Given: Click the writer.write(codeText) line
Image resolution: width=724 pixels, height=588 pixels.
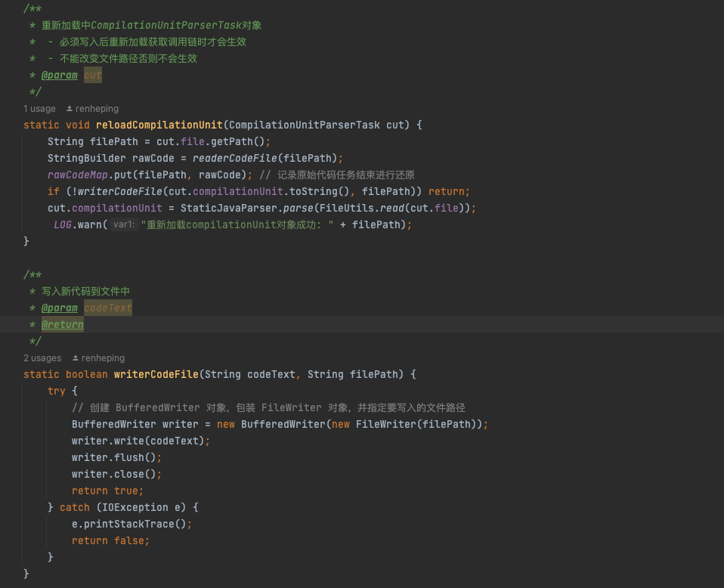Looking at the screenshot, I should click(141, 441).
